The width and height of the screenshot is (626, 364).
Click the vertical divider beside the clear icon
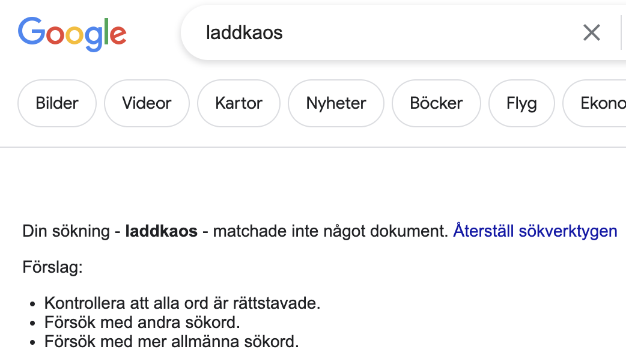(621, 32)
